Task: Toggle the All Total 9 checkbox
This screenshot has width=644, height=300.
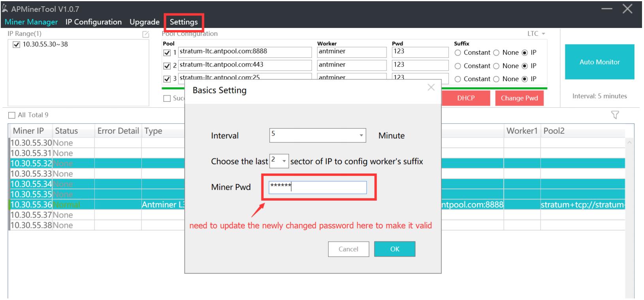Action: pyautogui.click(x=12, y=115)
